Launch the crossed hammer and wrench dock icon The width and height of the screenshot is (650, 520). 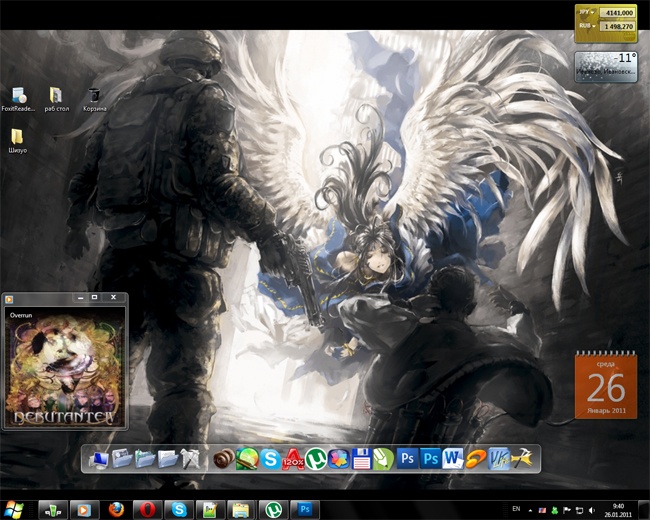pos(190,459)
